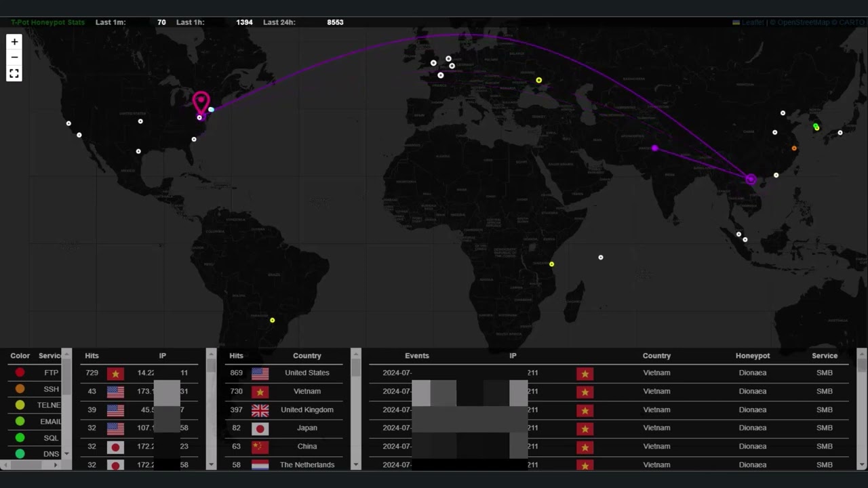The image size is (868, 488).
Task: Click the service legend scroll-up arrow
Action: point(66,353)
